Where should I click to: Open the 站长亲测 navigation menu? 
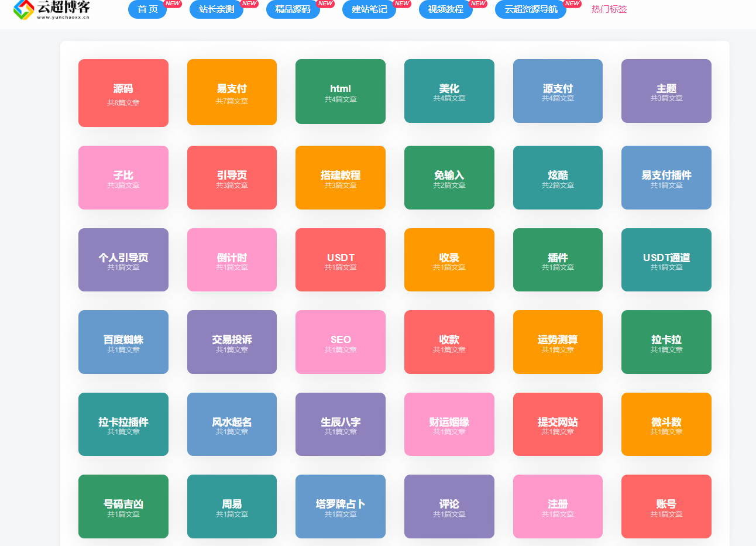click(x=216, y=9)
